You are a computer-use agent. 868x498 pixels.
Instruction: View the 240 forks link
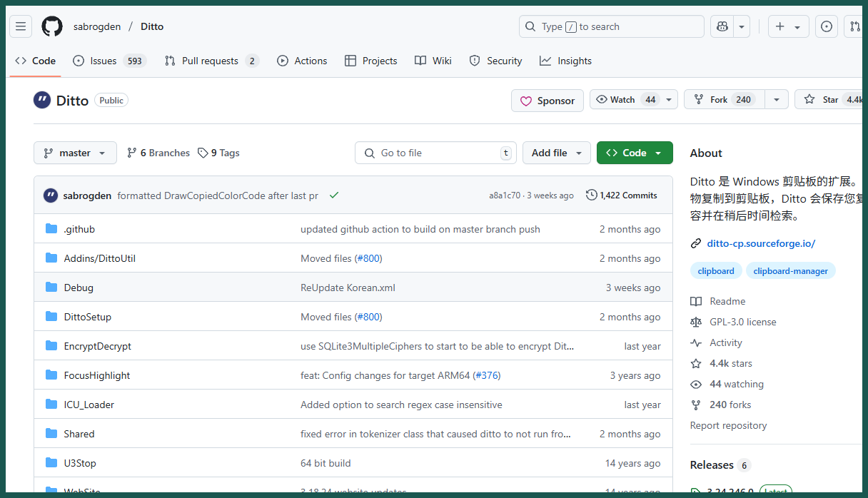click(721, 405)
